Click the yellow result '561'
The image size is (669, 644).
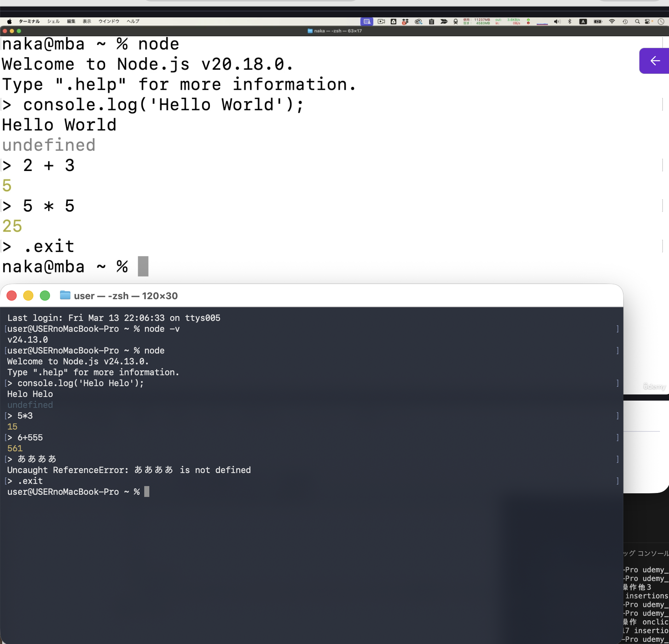15,448
